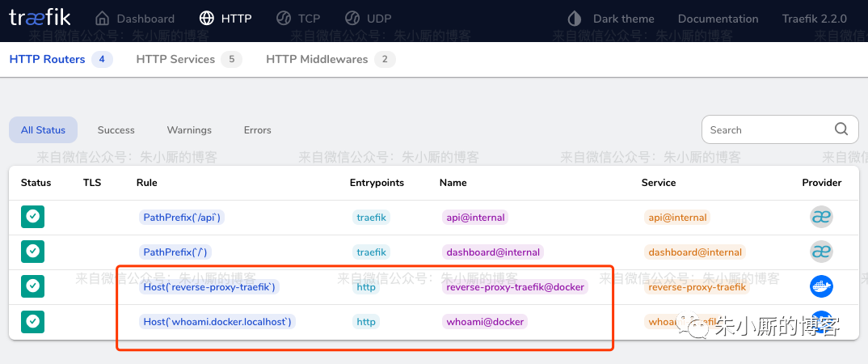Open the Dashboard navigation item
This screenshot has width=868, height=364.
[134, 19]
